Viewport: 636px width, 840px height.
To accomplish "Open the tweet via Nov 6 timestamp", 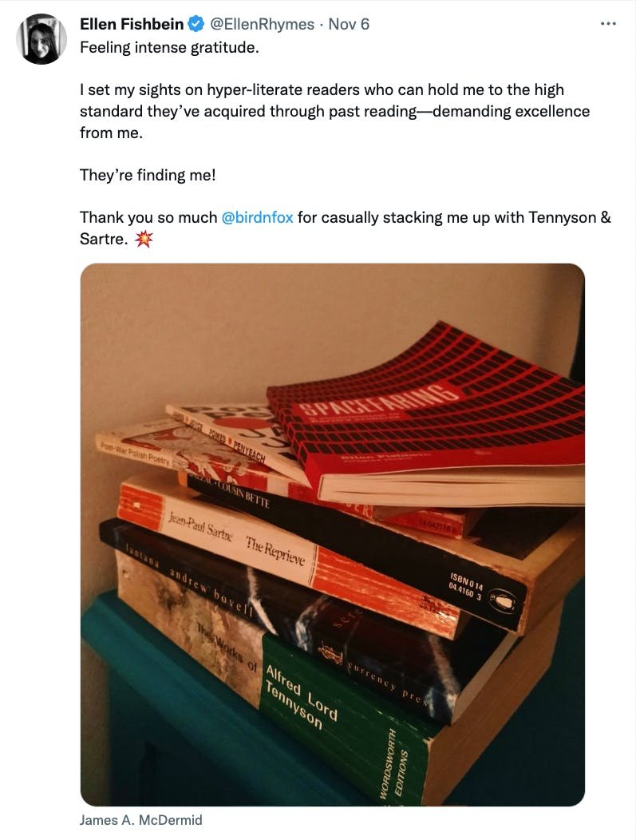I will pyautogui.click(x=349, y=24).
